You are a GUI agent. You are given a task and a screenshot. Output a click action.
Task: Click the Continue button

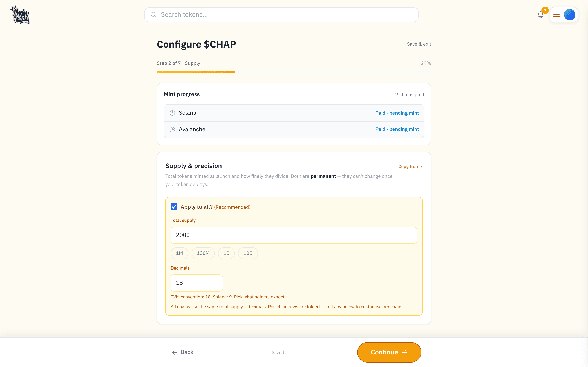pos(389,352)
